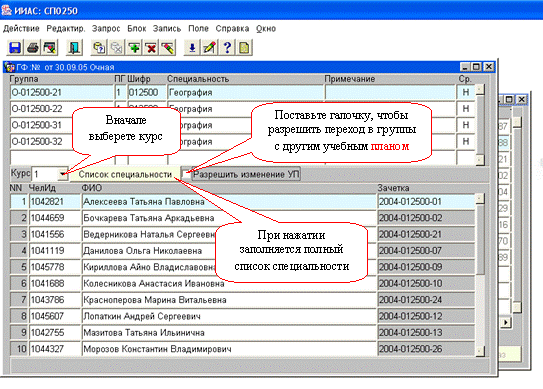Viewport: 543px width, 389px height.
Task: Click the Список специальности button
Action: [125, 174]
